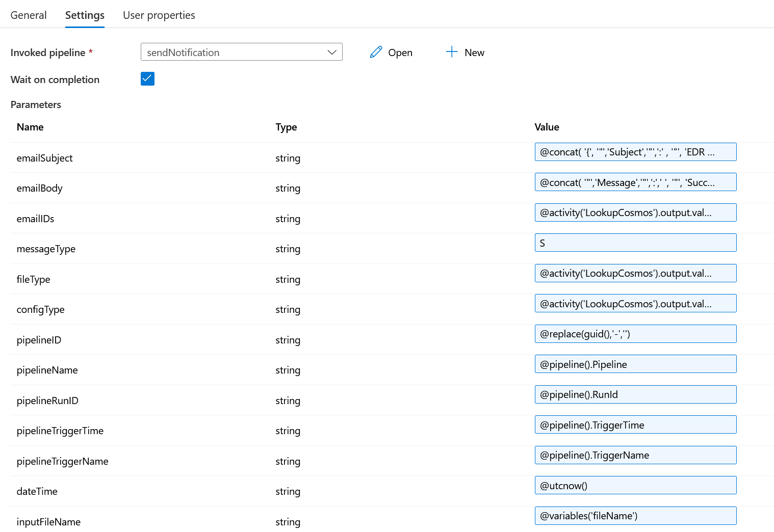Uncheck Wait on completion checkbox
This screenshot has width=774, height=532.
pyautogui.click(x=147, y=79)
